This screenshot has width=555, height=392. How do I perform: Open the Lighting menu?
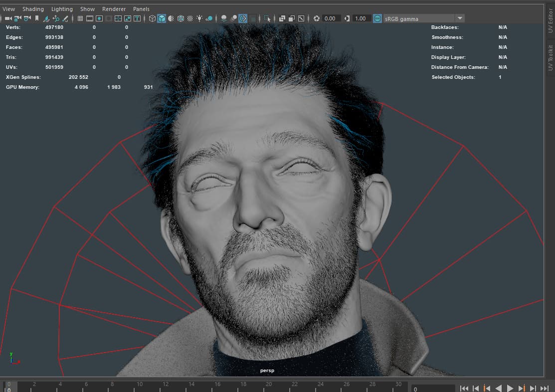pyautogui.click(x=62, y=9)
